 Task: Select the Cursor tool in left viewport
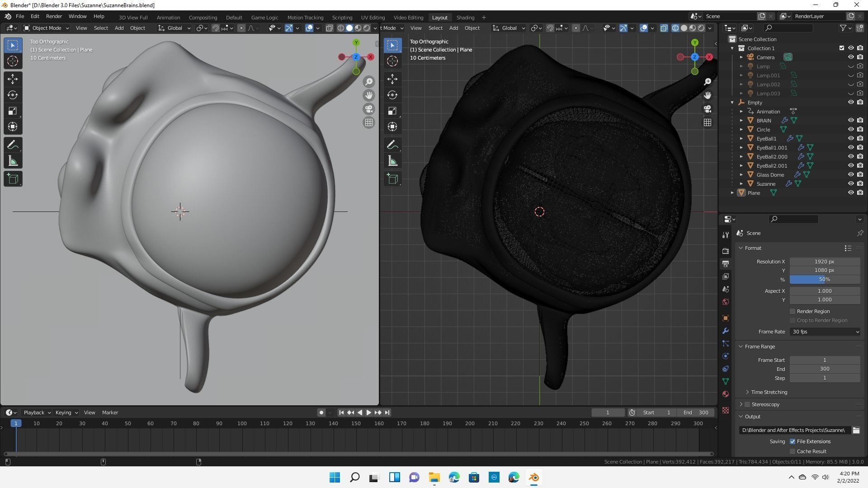click(13, 61)
